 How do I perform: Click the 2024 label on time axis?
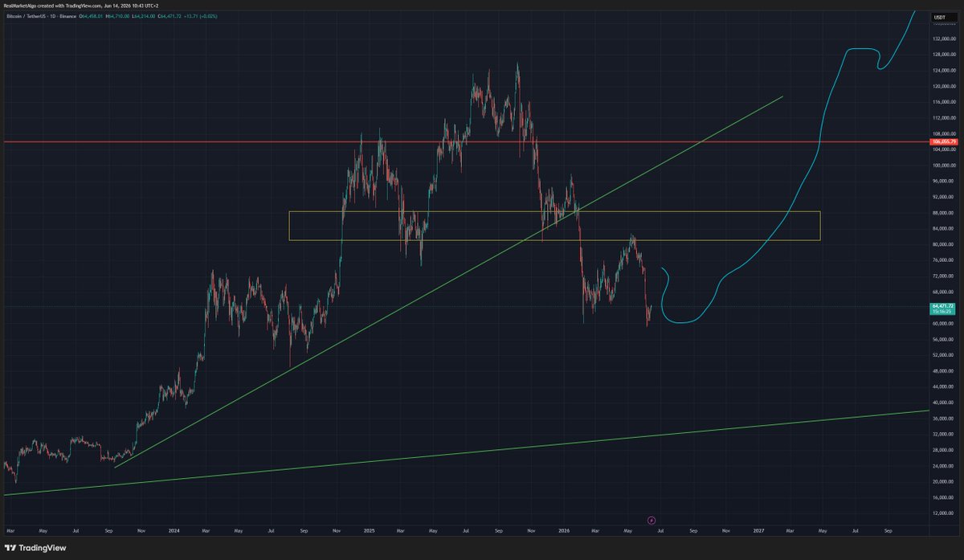click(x=174, y=531)
